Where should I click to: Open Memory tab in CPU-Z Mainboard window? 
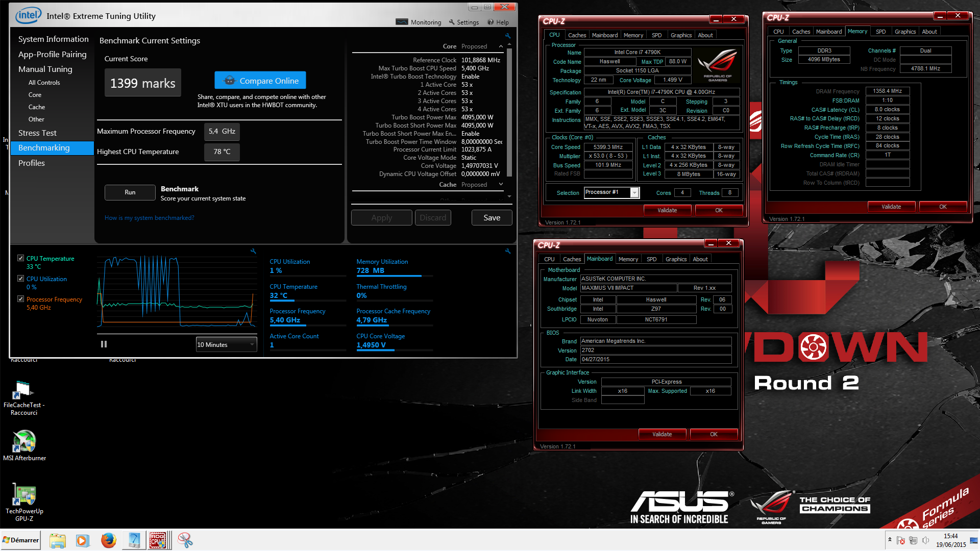628,259
